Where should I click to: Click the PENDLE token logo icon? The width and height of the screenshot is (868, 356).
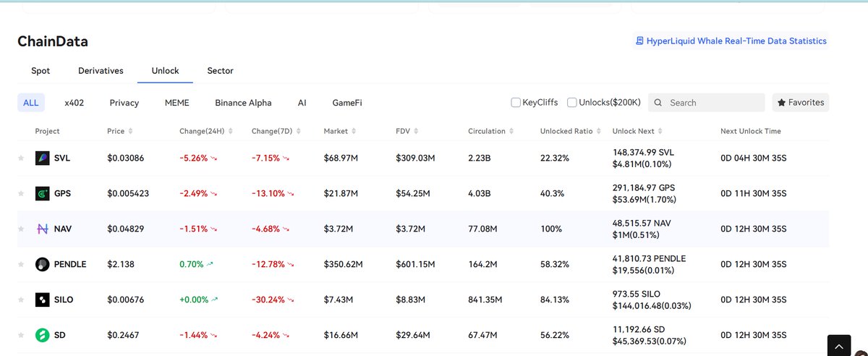(42, 264)
